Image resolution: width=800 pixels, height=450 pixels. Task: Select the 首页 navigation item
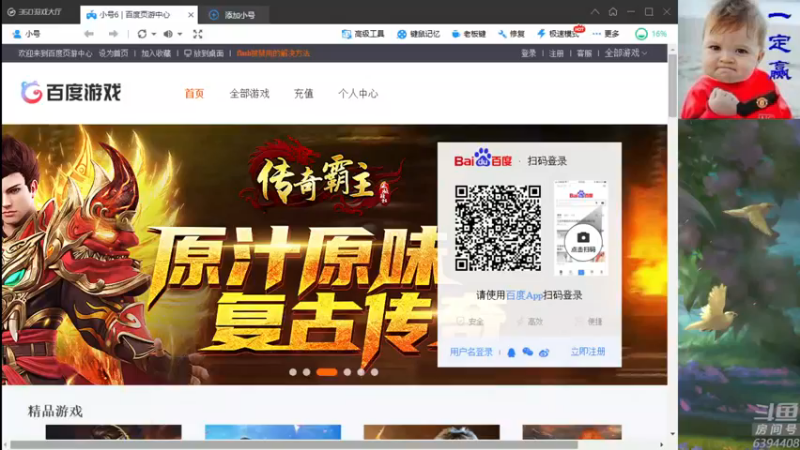pos(194,93)
